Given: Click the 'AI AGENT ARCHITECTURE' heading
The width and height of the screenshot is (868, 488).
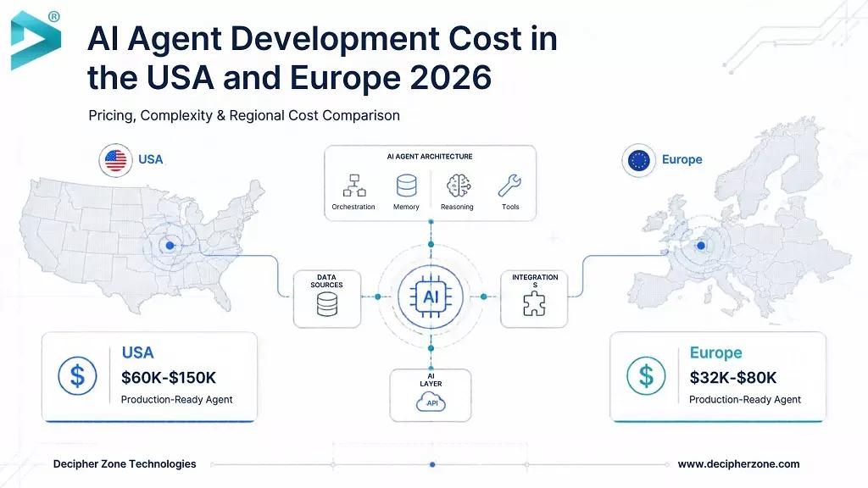Looking at the screenshot, I should point(430,157).
